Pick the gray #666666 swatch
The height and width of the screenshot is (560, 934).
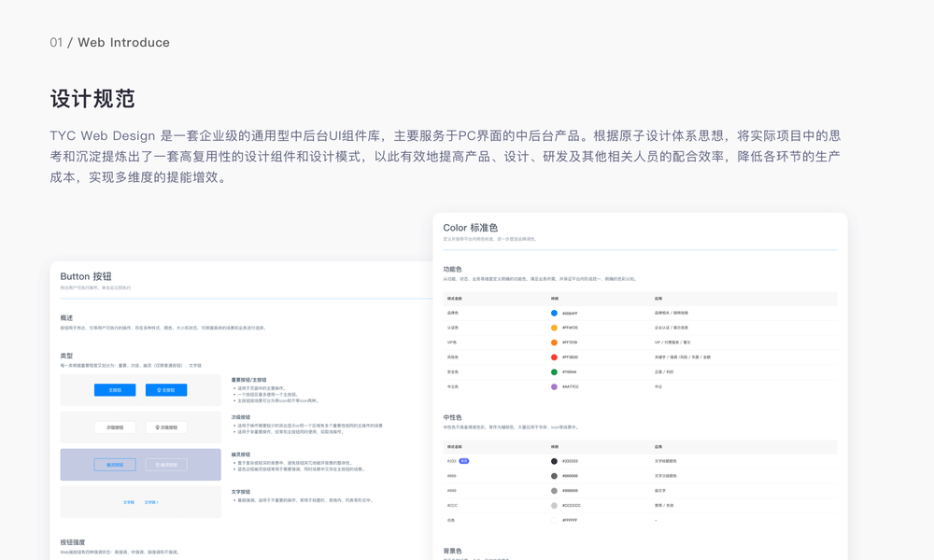554,476
